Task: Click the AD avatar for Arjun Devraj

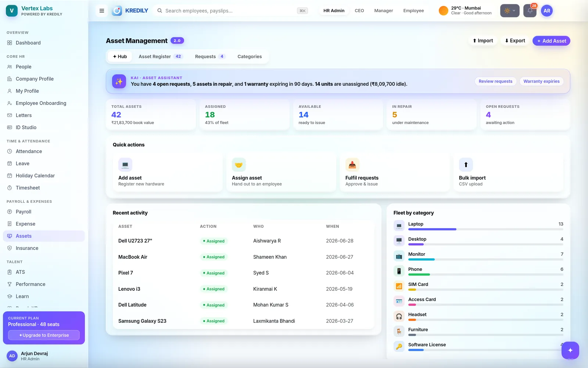Action: [x=12, y=356]
